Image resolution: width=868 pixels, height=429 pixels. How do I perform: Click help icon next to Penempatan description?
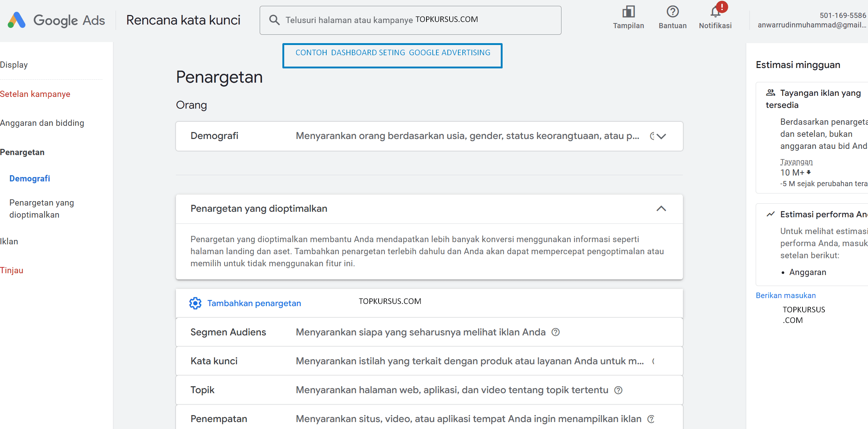tap(651, 419)
